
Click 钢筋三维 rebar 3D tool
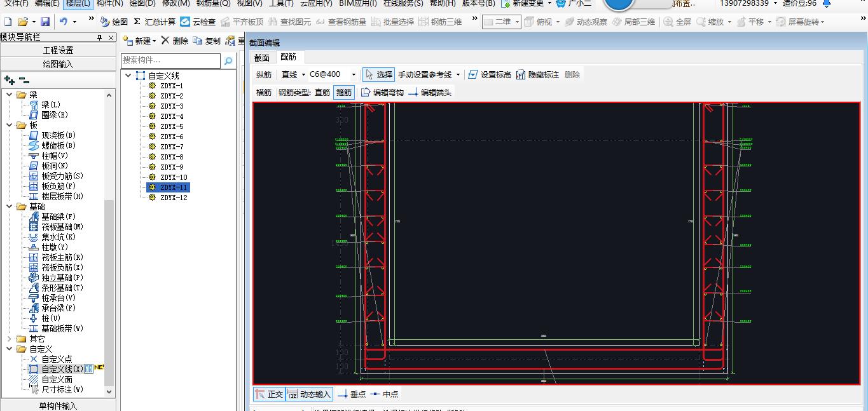click(x=440, y=22)
